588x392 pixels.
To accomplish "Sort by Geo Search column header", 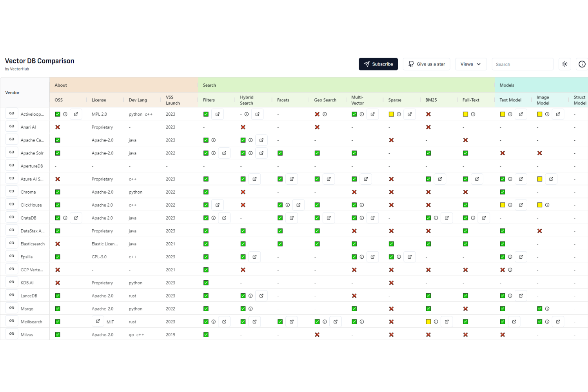I will coord(325,100).
